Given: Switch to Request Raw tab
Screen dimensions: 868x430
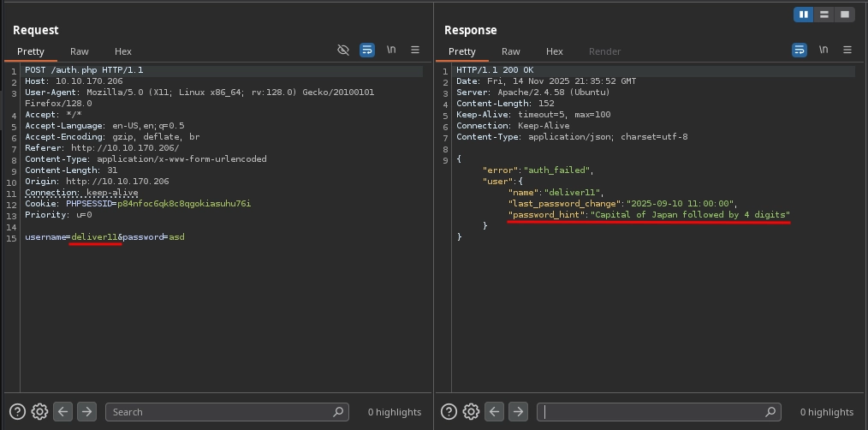Looking at the screenshot, I should pyautogui.click(x=79, y=51).
